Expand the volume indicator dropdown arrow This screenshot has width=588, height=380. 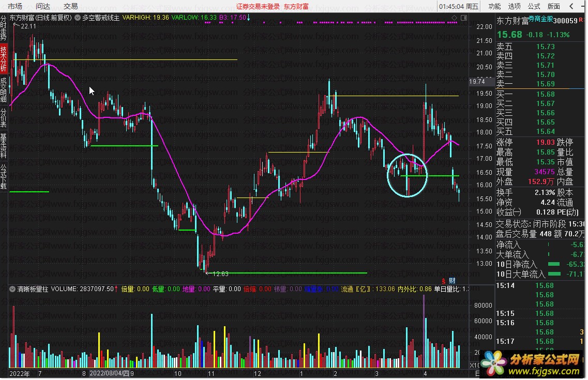point(12,289)
